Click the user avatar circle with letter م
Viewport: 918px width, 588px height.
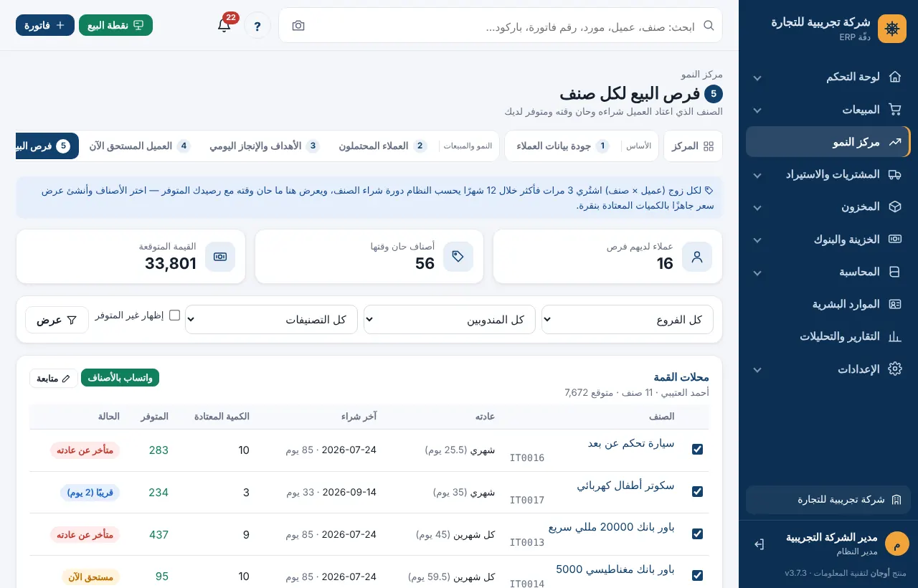896,544
